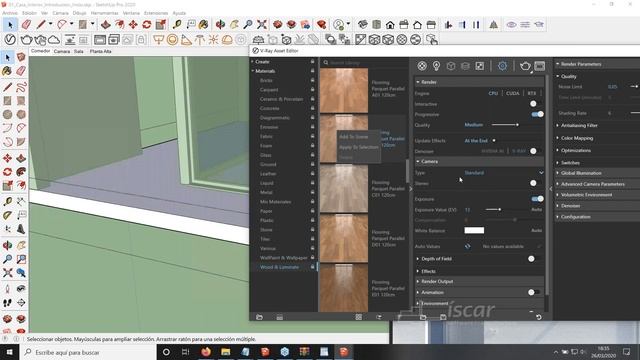Enable Depth of Field switch
Screen dimensions: 640x360
point(534,258)
